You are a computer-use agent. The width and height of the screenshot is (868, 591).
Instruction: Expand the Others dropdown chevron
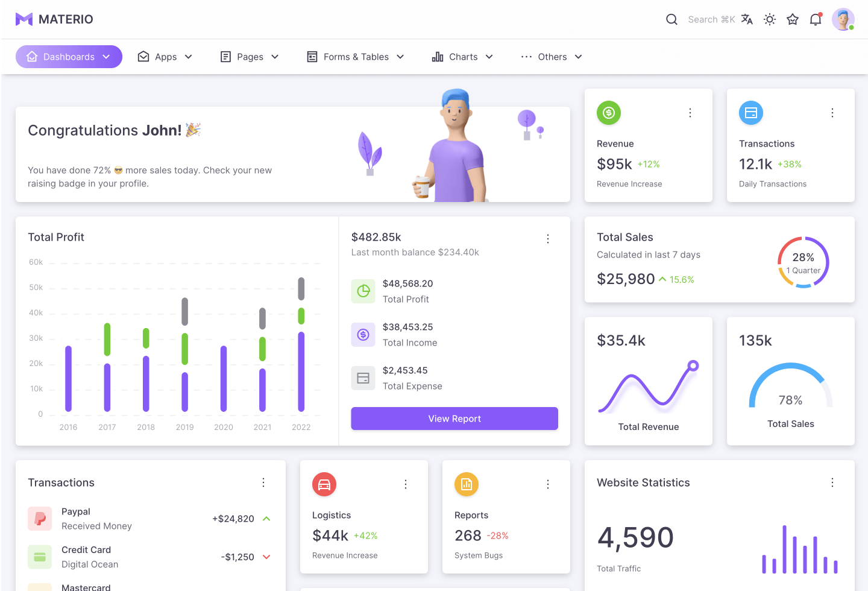578,57
